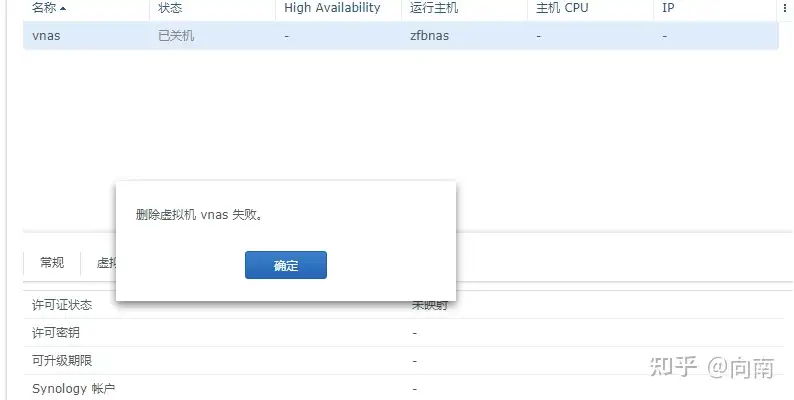Click the Synology 帐户 row
Image resolution: width=794 pixels, height=400 pixels.
point(404,388)
